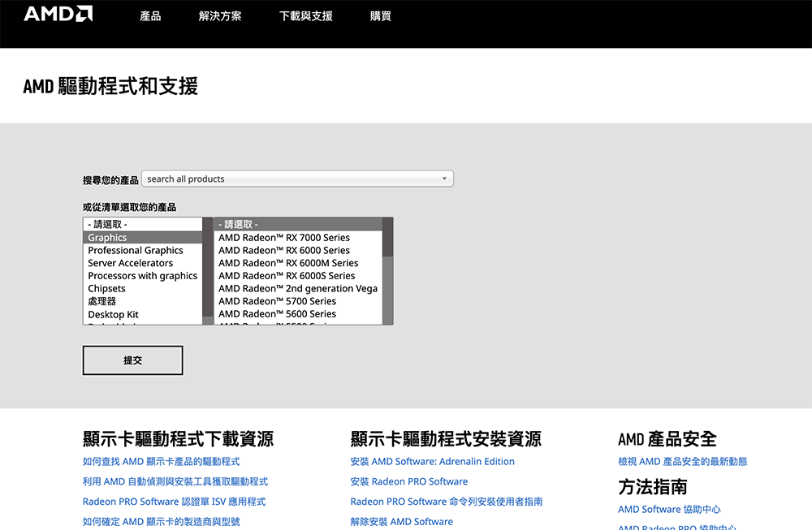This screenshot has height=530, width=812.
Task: Select Graphics in the category list
Action: [x=142, y=238]
